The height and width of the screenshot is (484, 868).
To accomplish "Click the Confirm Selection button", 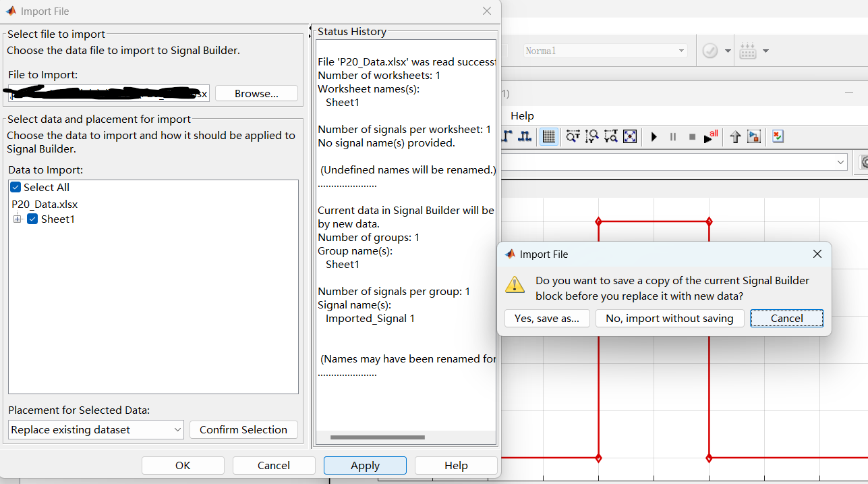I will click(243, 429).
